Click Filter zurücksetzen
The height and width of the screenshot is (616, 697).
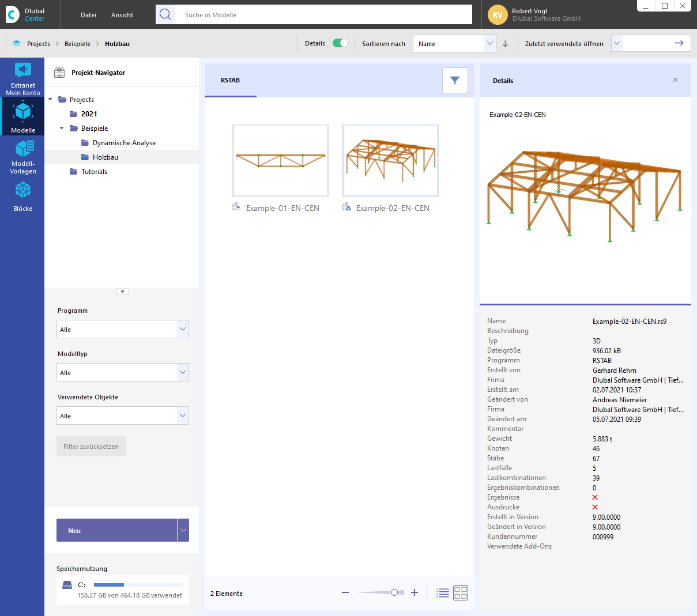coord(91,446)
